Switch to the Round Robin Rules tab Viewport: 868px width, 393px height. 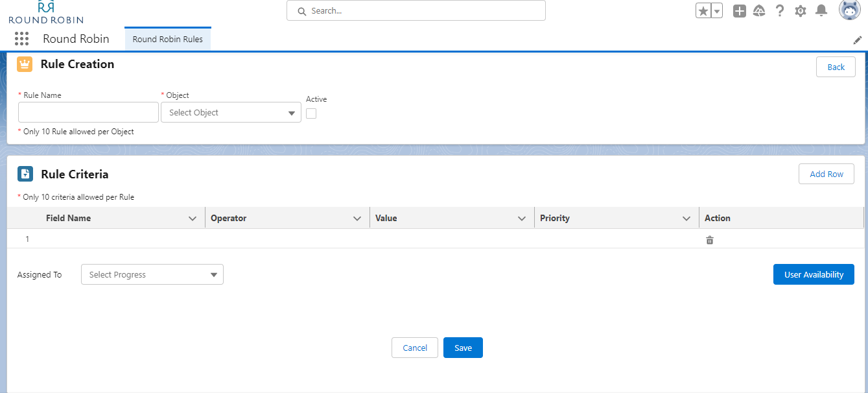click(168, 40)
